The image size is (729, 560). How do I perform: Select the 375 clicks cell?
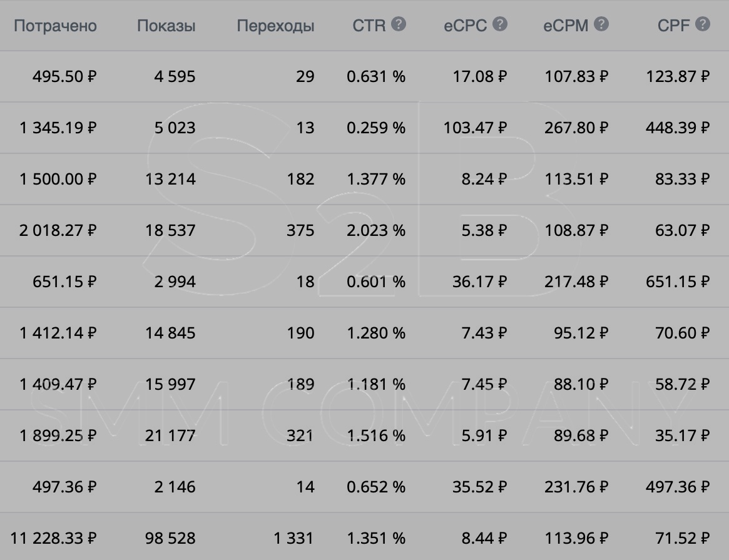[300, 230]
